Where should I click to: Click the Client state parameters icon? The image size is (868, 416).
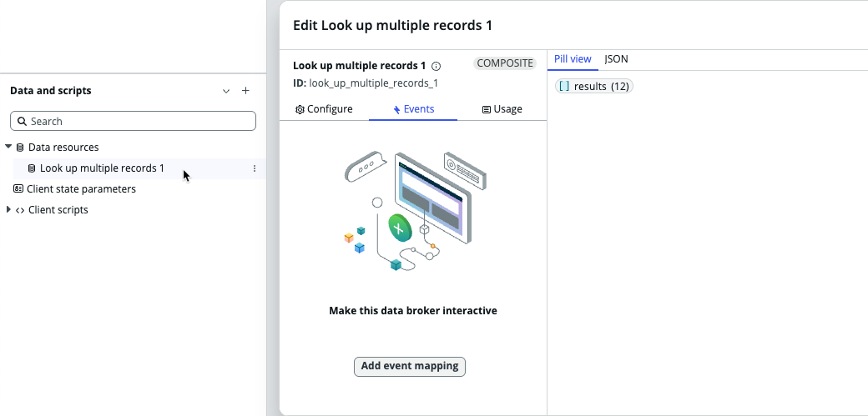(x=18, y=189)
